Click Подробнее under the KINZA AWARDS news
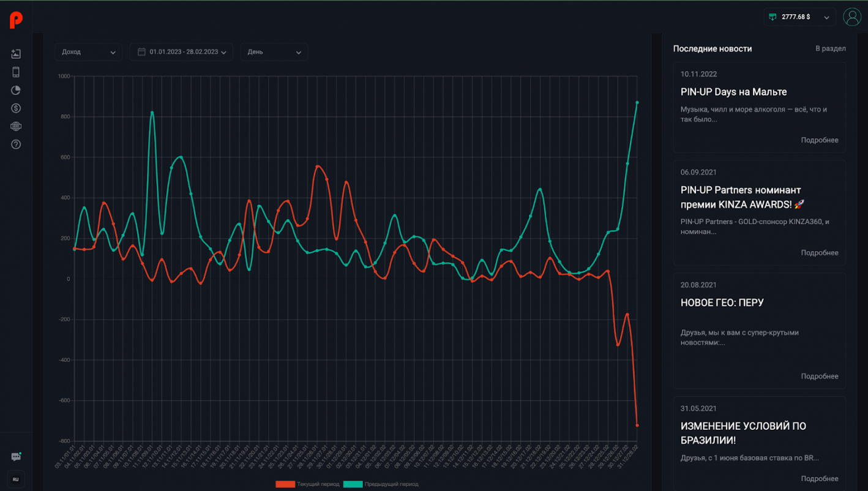Image resolution: width=868 pixels, height=491 pixels. click(x=820, y=253)
